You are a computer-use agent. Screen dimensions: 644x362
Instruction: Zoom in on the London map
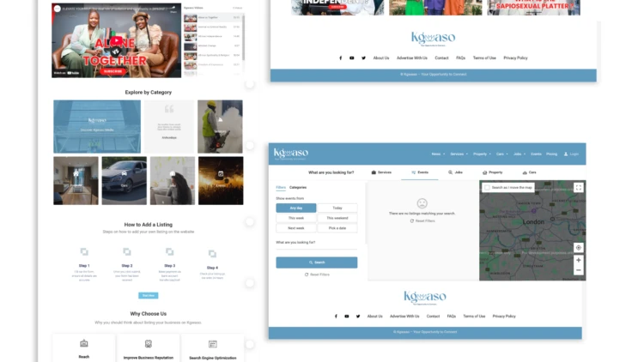pos(578,260)
